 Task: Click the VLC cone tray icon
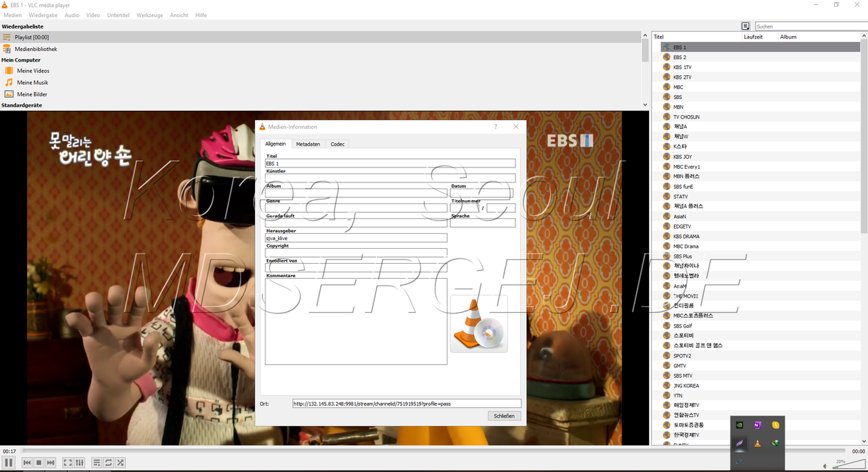(x=757, y=444)
